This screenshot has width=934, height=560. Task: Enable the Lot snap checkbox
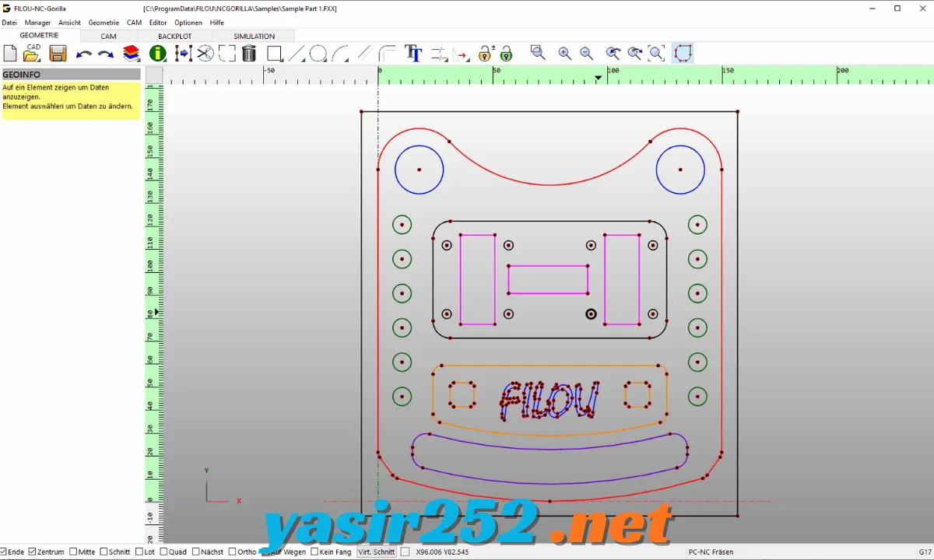[139, 551]
